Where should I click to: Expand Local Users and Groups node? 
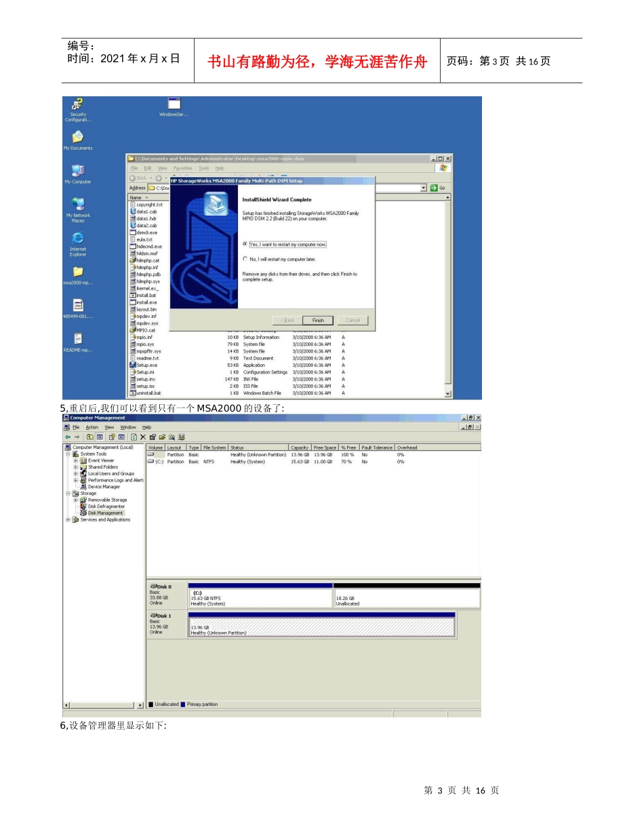point(76,474)
